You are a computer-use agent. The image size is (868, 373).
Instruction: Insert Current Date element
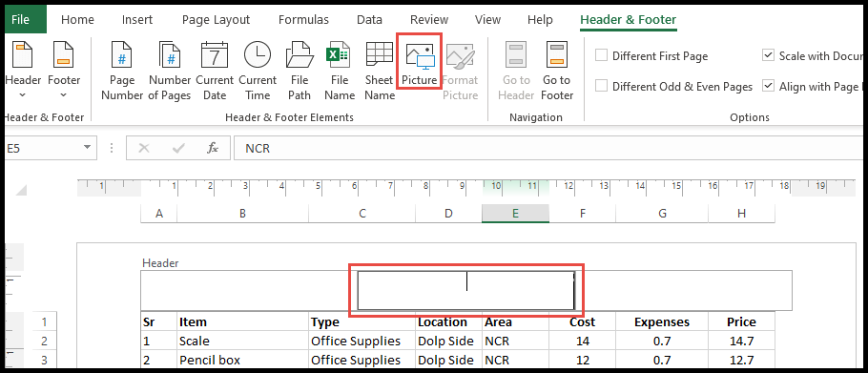(x=215, y=71)
